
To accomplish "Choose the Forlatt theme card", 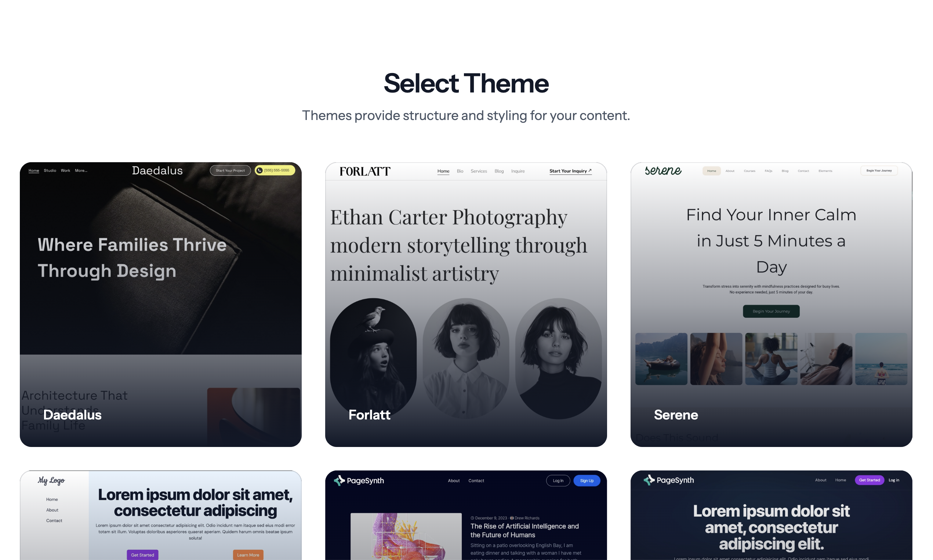I will [x=465, y=304].
